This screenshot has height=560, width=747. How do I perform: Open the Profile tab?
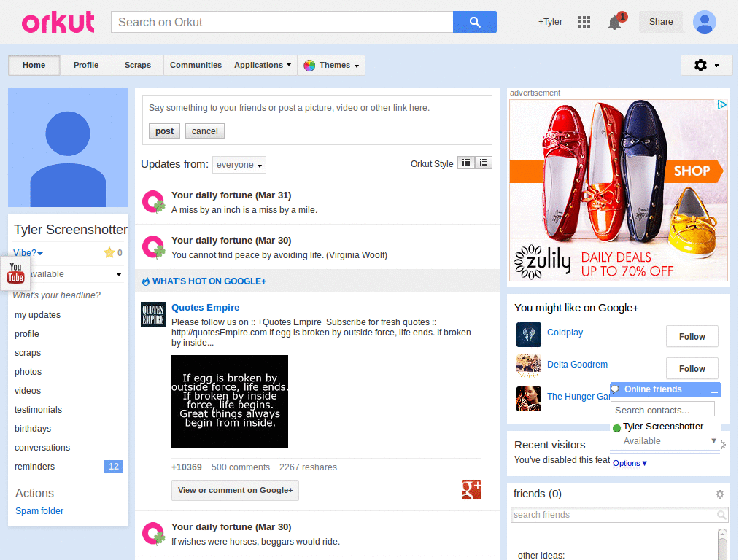point(86,65)
